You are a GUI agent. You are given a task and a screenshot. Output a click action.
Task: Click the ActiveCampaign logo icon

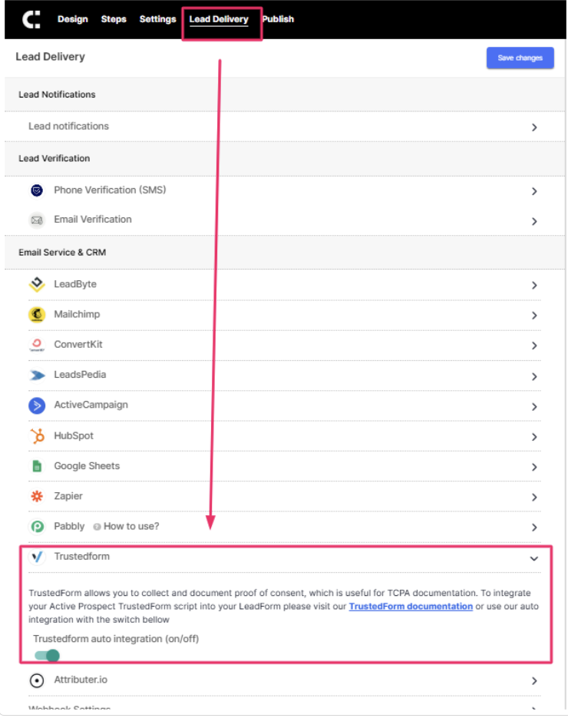coord(37,405)
